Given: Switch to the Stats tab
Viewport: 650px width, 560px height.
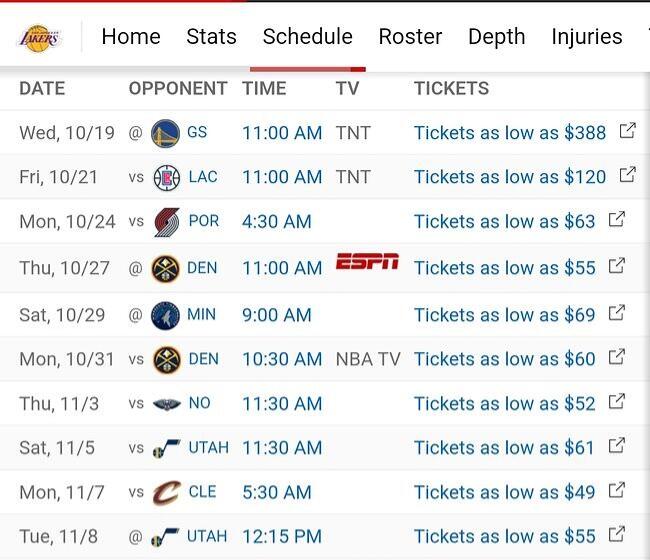Looking at the screenshot, I should pos(211,37).
